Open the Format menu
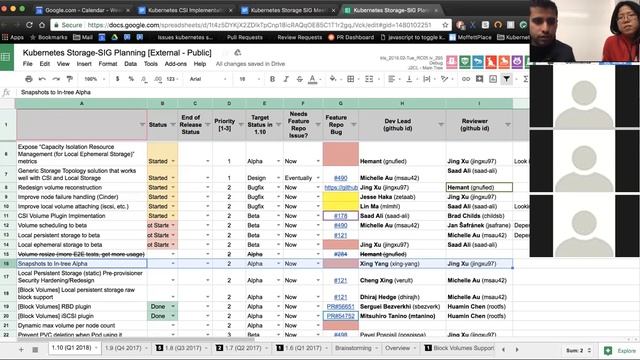The width and height of the screenshot is (640, 360). tap(108, 64)
